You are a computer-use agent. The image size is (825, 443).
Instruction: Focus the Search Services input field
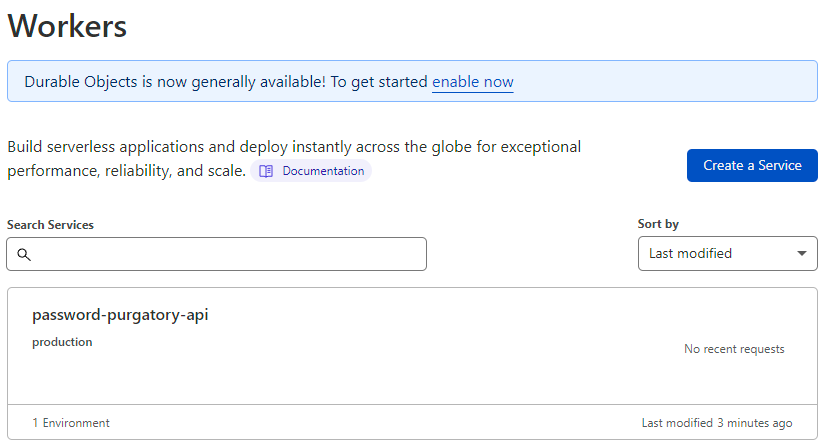(x=216, y=254)
